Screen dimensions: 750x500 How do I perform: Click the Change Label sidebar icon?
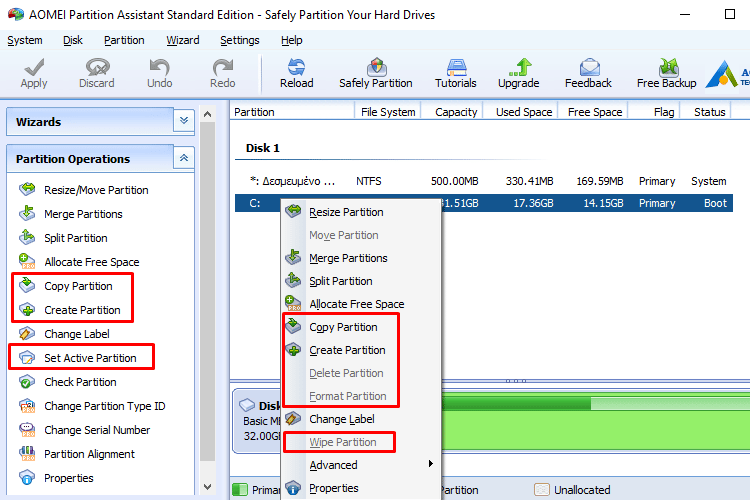pos(27,333)
